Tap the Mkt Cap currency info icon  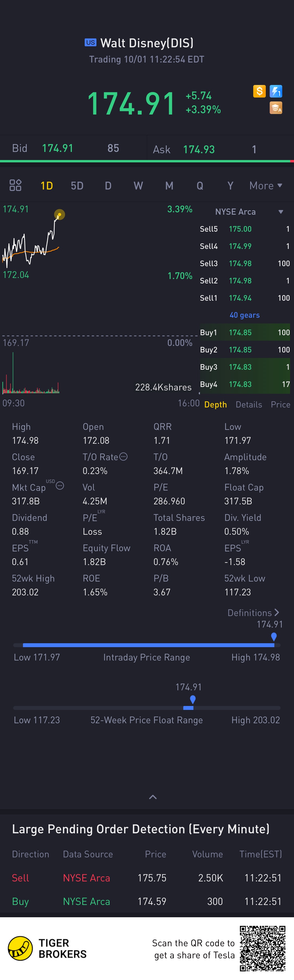(x=60, y=486)
